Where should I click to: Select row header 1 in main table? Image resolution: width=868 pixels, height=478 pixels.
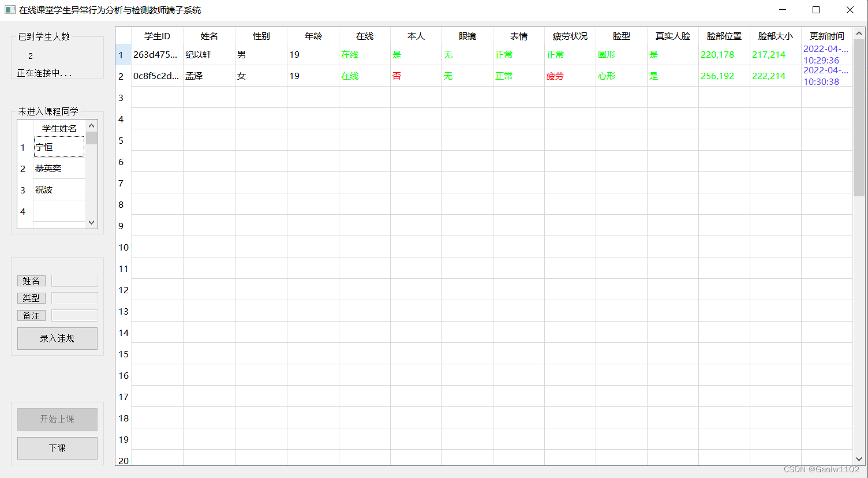(x=123, y=55)
